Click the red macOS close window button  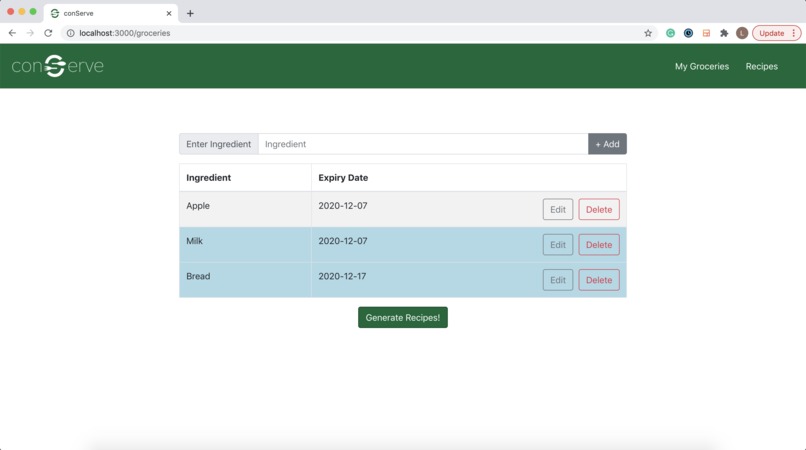[10, 11]
